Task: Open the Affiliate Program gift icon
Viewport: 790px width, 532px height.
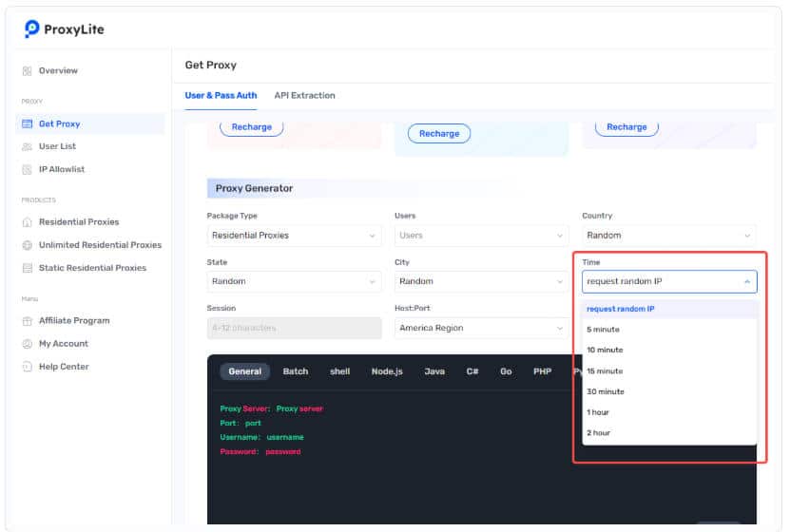Action: tap(28, 321)
